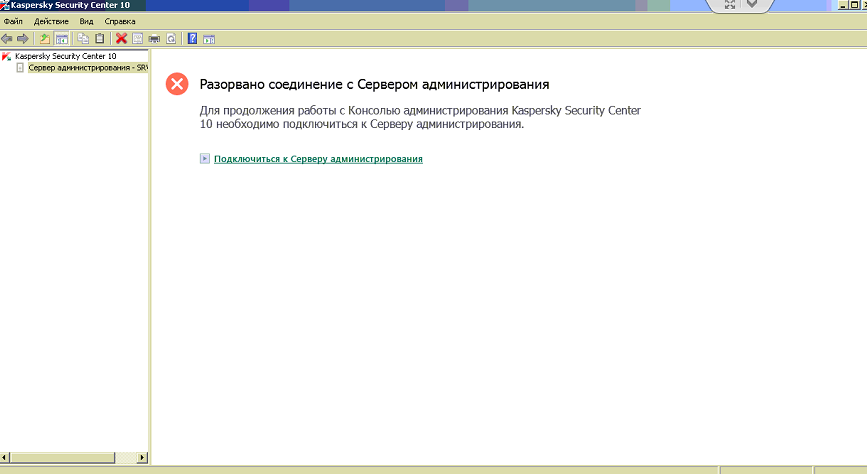Maximize the Kaspersky Security Center window
The height and width of the screenshot is (474, 867).
(854, 6)
